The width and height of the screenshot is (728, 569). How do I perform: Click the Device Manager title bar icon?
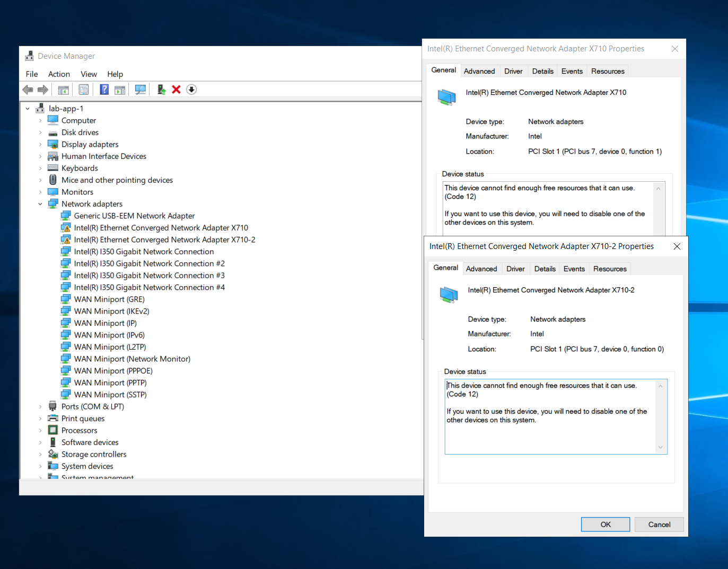[29, 56]
